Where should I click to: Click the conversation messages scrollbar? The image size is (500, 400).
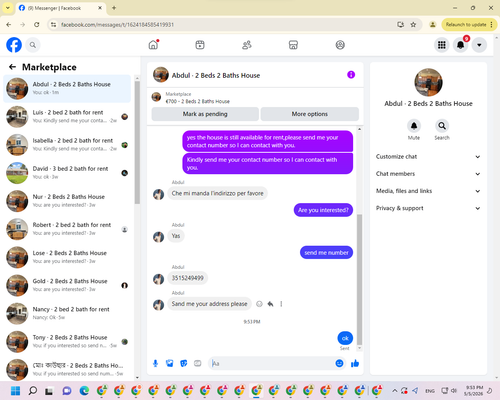point(359,278)
